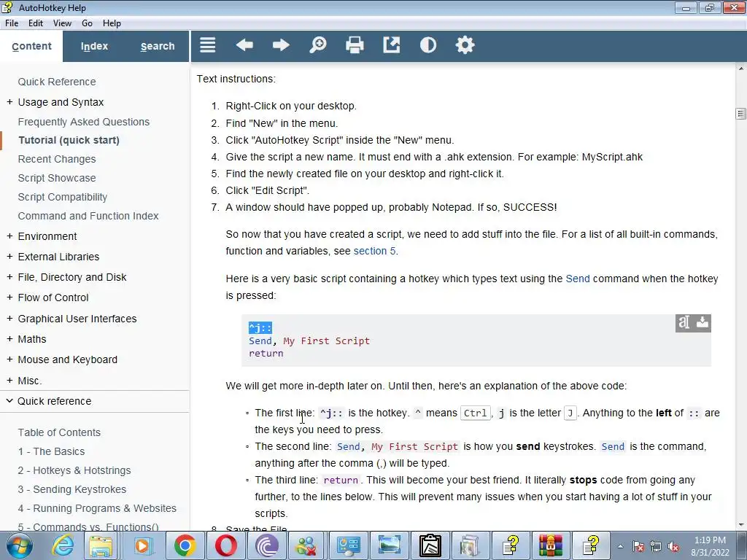
Task: Launch Internet Explorer from taskbar
Action: (x=63, y=545)
